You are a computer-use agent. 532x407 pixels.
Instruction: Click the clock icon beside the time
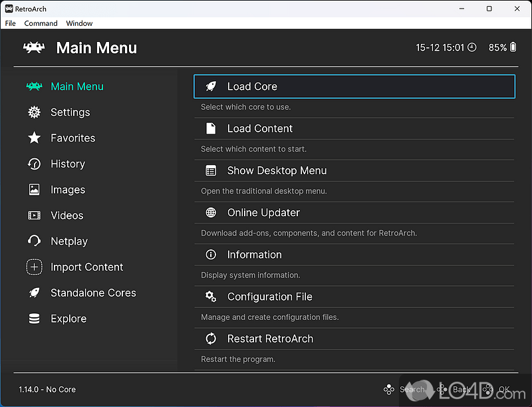click(x=472, y=47)
